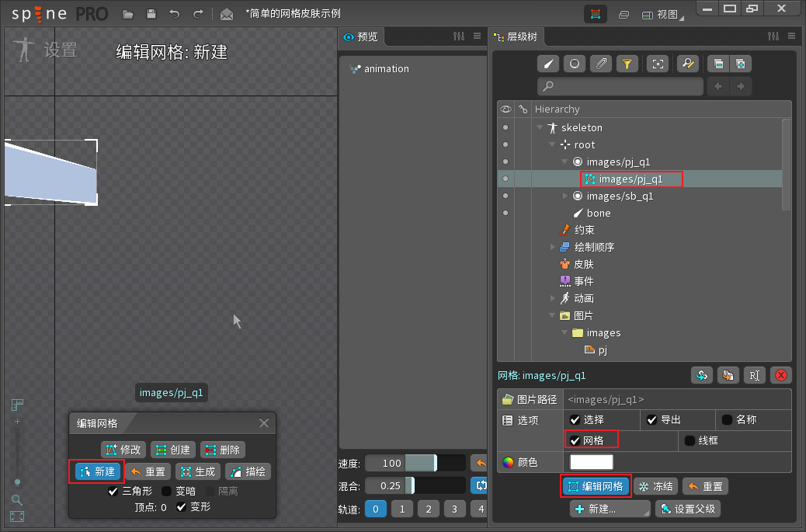The width and height of the screenshot is (806, 532).
Task: Click the hierarchy search field
Action: (x=620, y=86)
